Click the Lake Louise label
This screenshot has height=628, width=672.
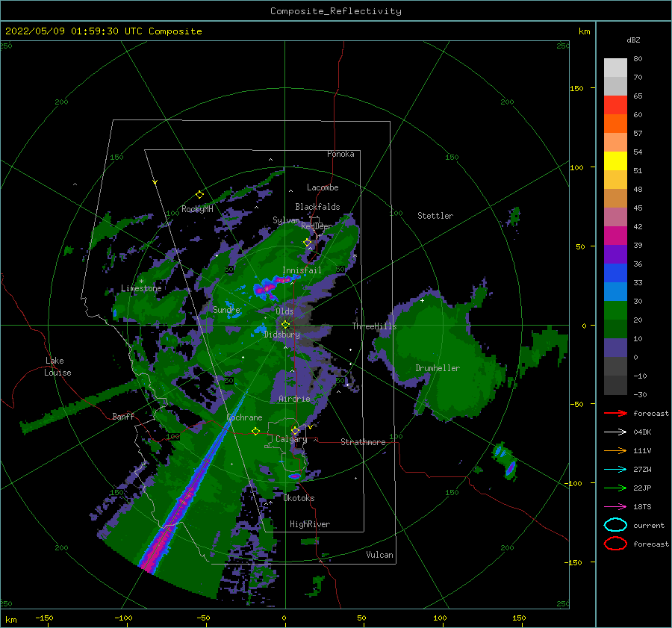[x=57, y=367]
